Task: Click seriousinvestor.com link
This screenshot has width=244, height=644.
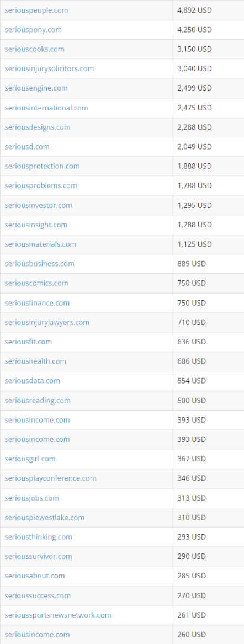Action: 38,205
